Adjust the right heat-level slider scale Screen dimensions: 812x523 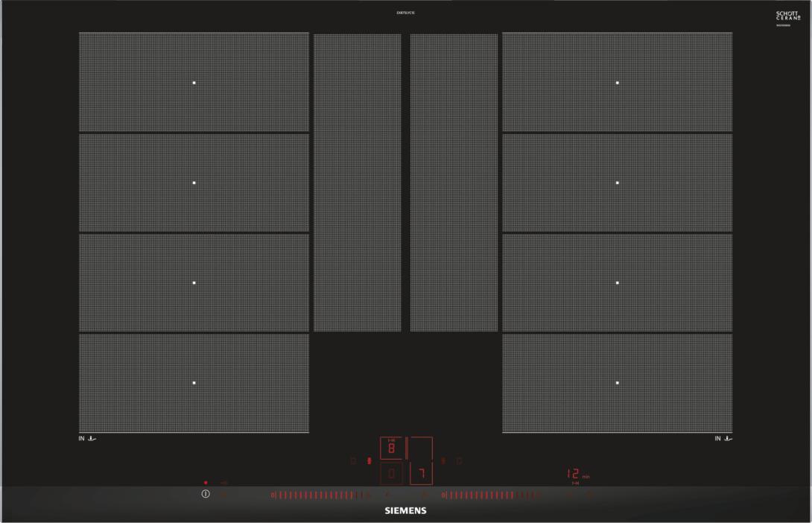pyautogui.click(x=488, y=495)
